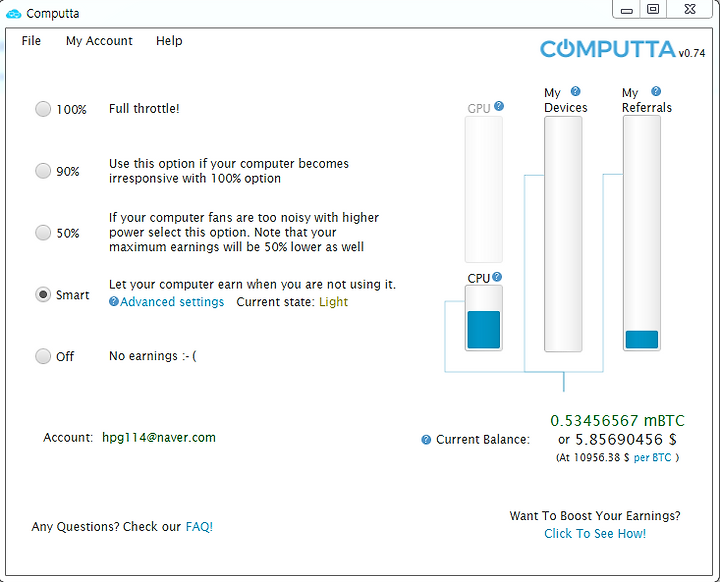Screen dimensions: 720x582
Task: Open the My Devices help icon
Action: pyautogui.click(x=575, y=91)
